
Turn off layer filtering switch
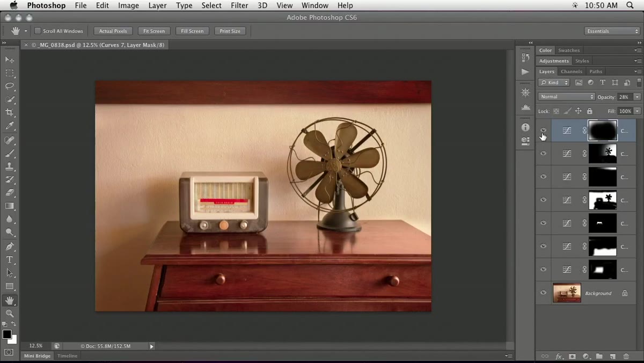639,83
